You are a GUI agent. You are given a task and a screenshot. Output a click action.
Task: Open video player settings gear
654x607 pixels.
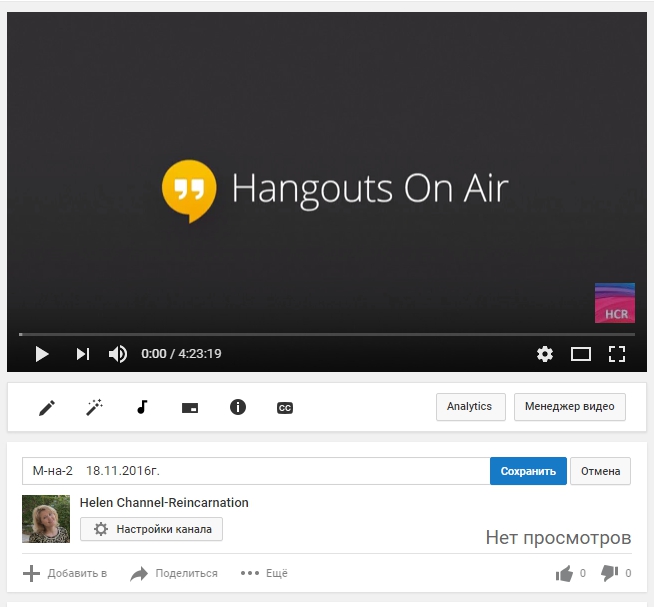[545, 354]
